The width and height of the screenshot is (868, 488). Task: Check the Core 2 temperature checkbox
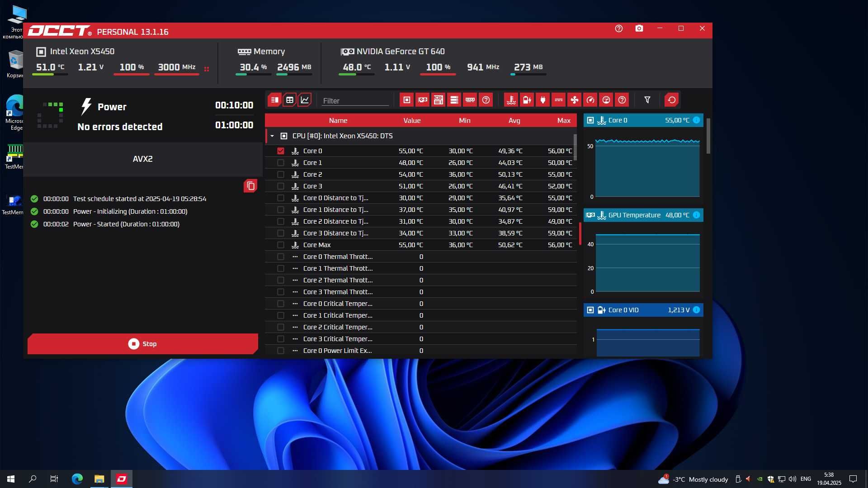coord(281,174)
